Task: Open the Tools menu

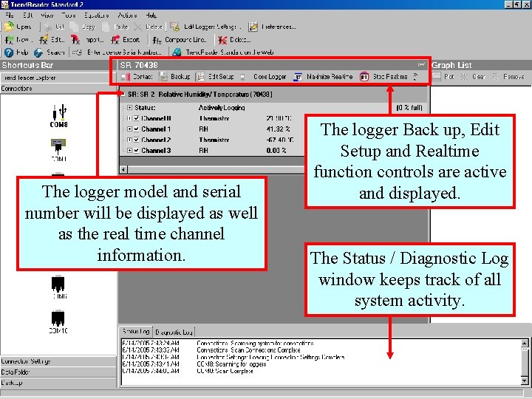Action: point(69,16)
